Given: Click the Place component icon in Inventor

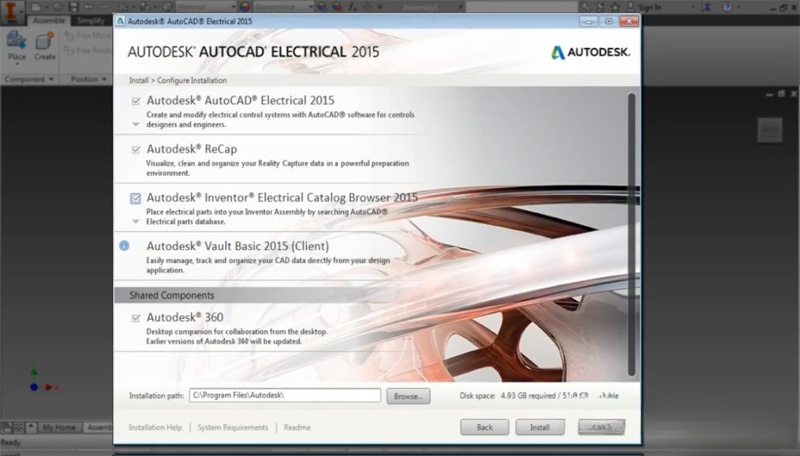Looking at the screenshot, I should tap(16, 41).
